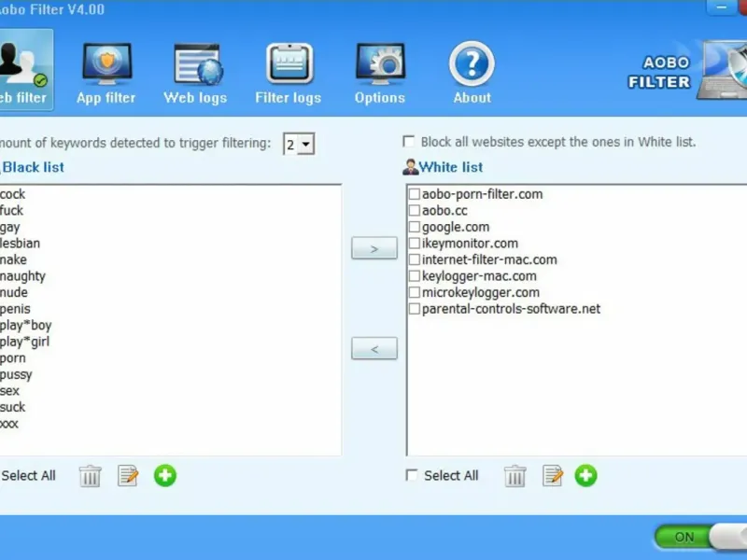
Task: Add a new website to White list
Action: point(586,476)
